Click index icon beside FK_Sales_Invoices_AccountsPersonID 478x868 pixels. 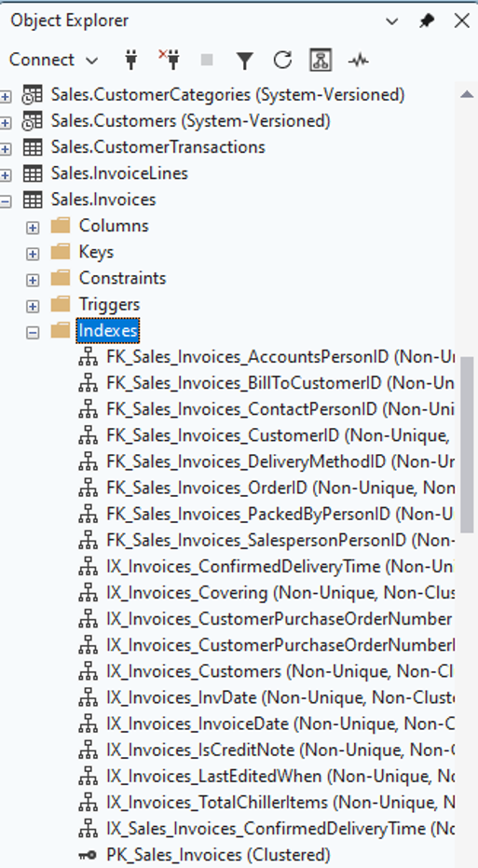tap(88, 358)
